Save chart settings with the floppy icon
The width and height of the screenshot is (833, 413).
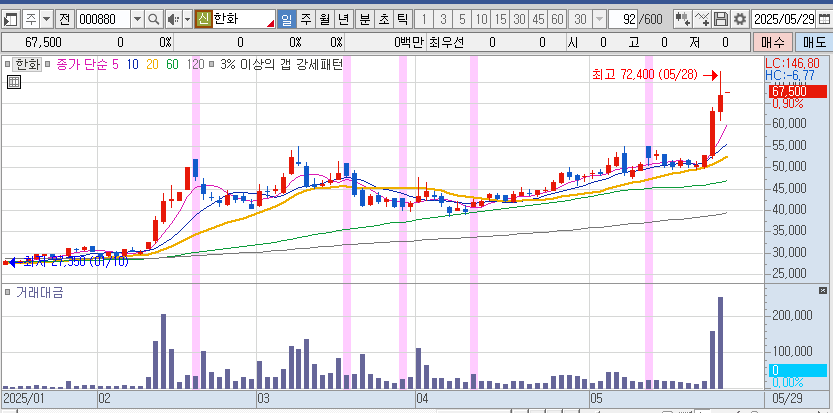pos(720,20)
